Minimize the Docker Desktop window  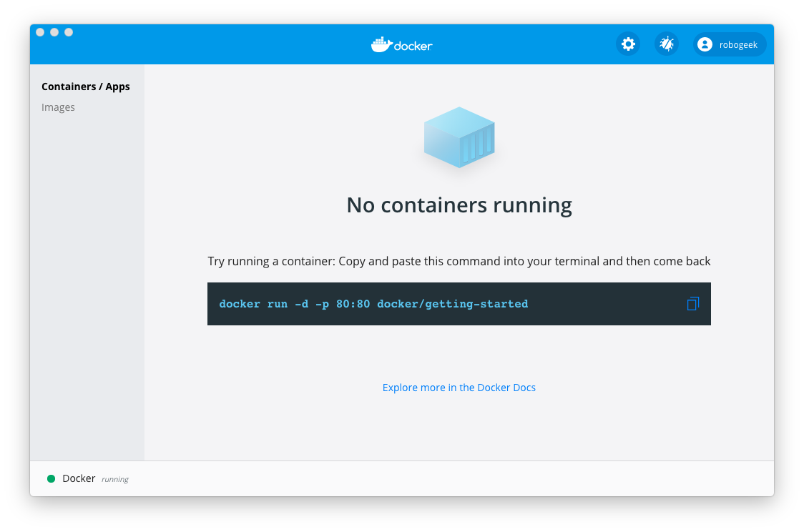click(x=54, y=32)
